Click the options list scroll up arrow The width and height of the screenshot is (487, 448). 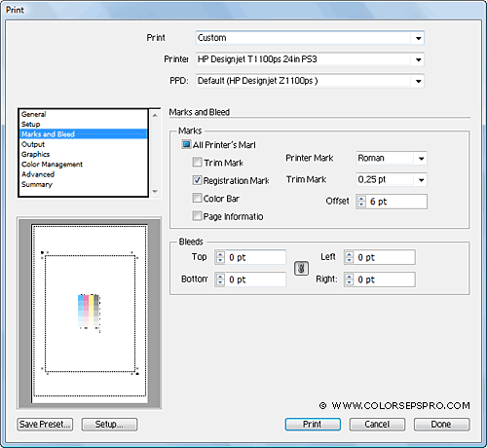point(155,115)
